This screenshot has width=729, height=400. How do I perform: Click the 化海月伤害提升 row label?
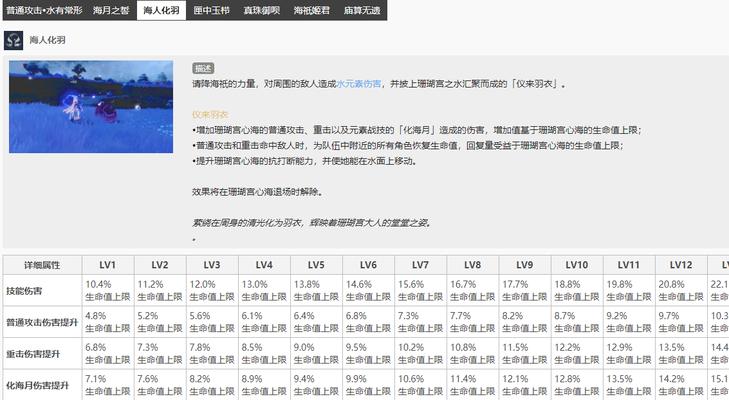tap(42, 386)
